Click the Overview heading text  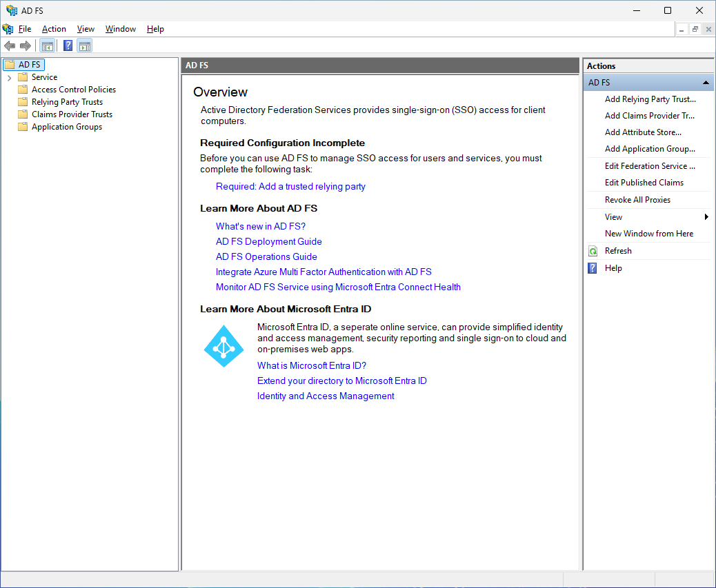pyautogui.click(x=220, y=92)
